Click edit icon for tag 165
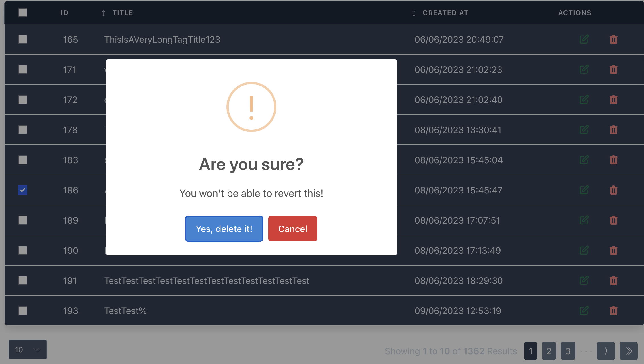This screenshot has height=364, width=644. click(584, 39)
